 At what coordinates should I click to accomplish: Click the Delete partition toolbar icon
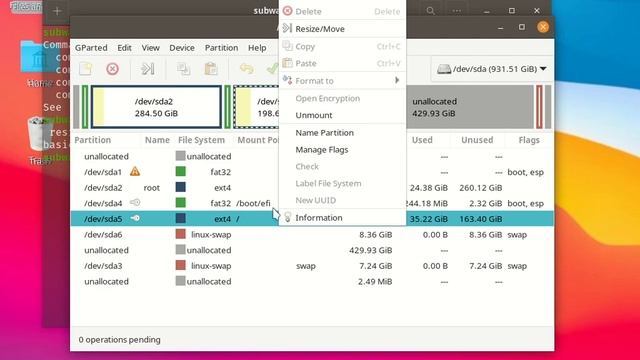coord(112,69)
